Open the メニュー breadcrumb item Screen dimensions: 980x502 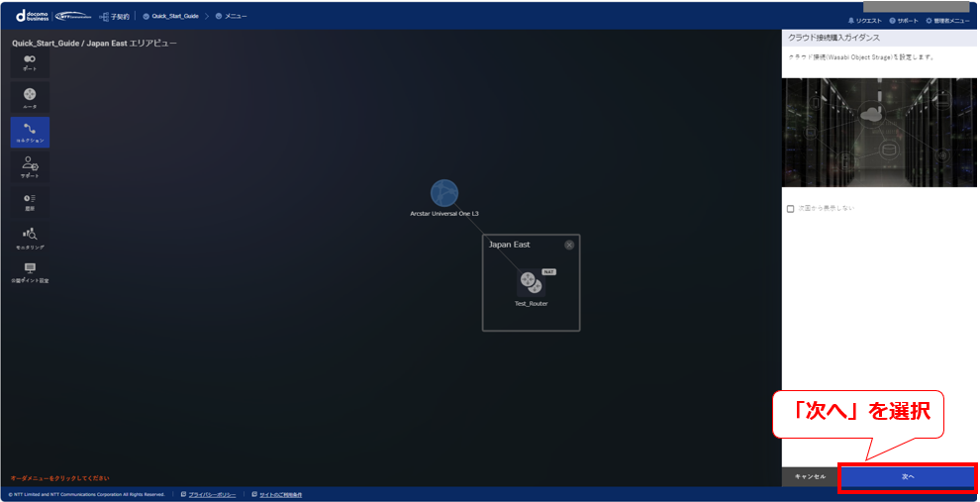point(232,16)
